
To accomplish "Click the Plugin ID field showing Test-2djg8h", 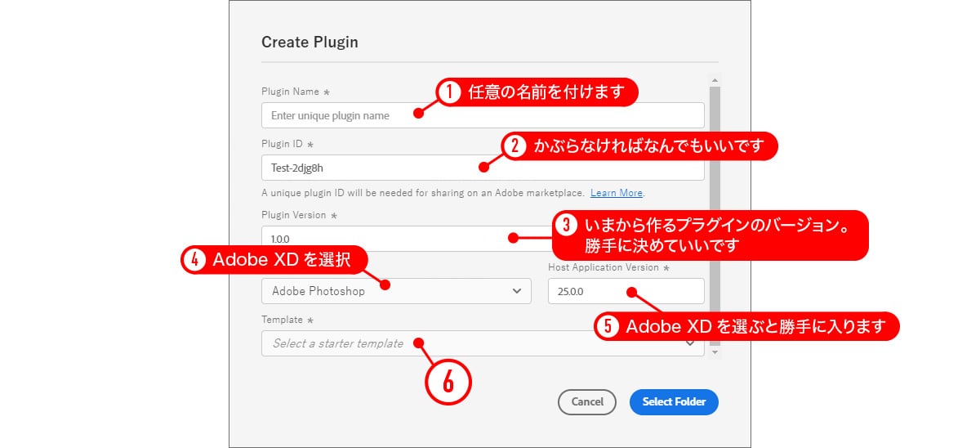I will coord(483,168).
